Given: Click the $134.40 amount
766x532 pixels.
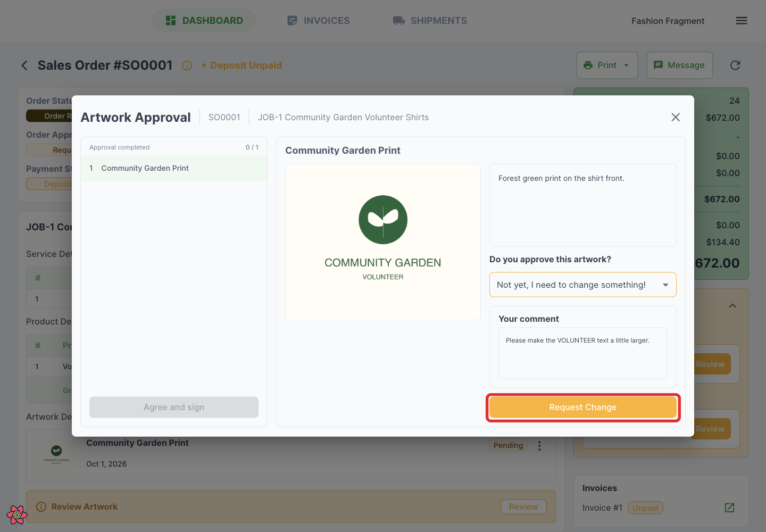Looking at the screenshot, I should coord(723,243).
